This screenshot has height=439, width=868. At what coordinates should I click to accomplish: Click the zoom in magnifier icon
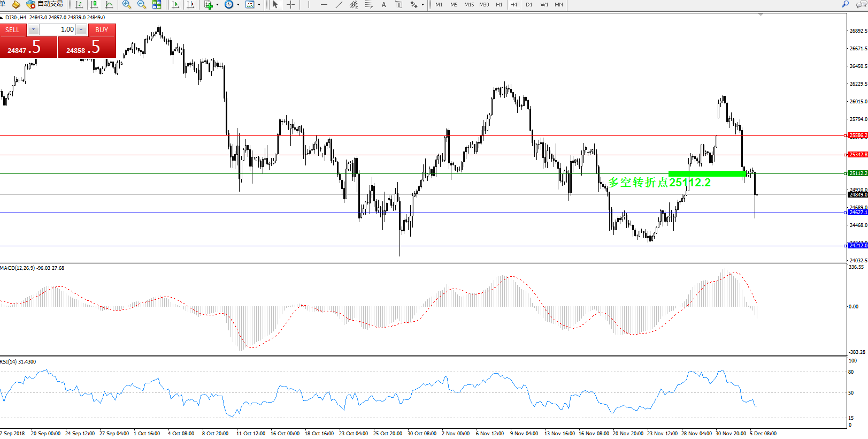click(127, 4)
